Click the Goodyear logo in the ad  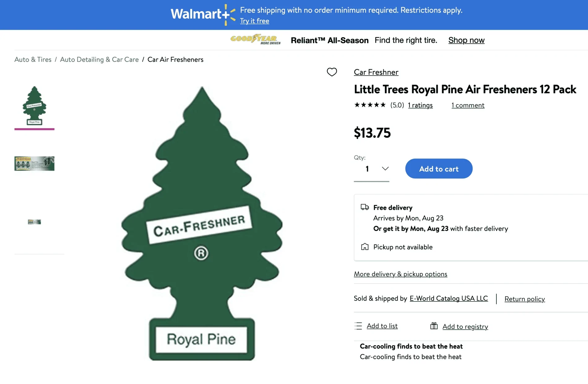255,40
